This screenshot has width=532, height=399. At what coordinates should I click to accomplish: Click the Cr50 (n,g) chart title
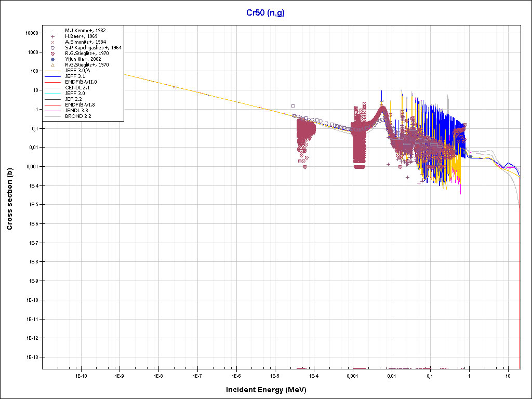coord(265,12)
